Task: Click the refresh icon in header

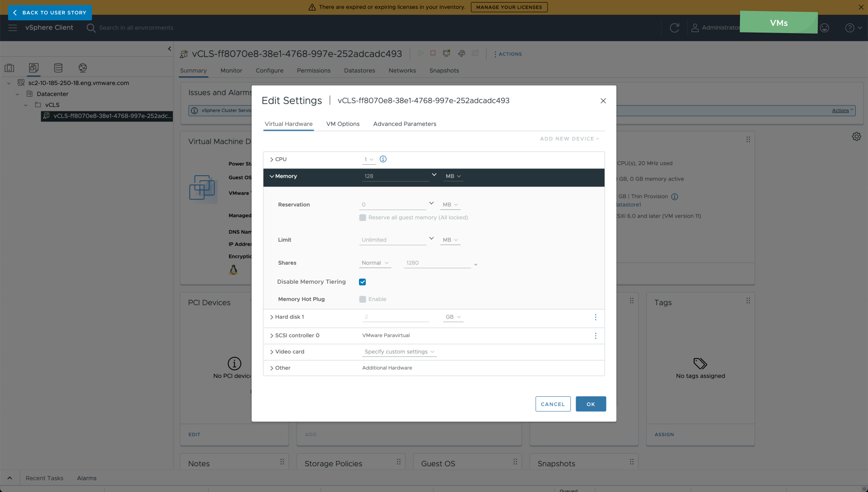Action: [x=674, y=28]
